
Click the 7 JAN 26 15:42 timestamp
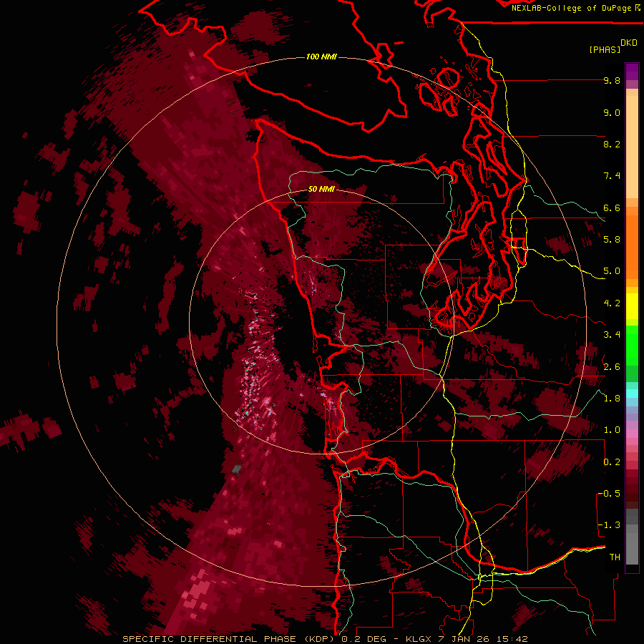point(484,639)
